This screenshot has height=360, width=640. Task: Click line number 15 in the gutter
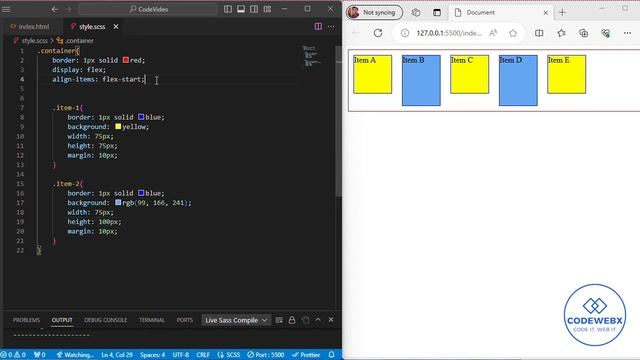coord(20,184)
